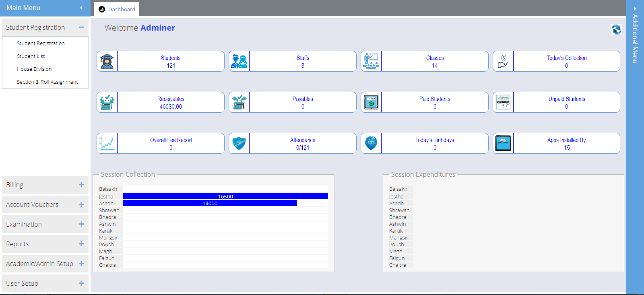Click the Jestha 16500 collection bar
644x295 pixels.
point(225,196)
